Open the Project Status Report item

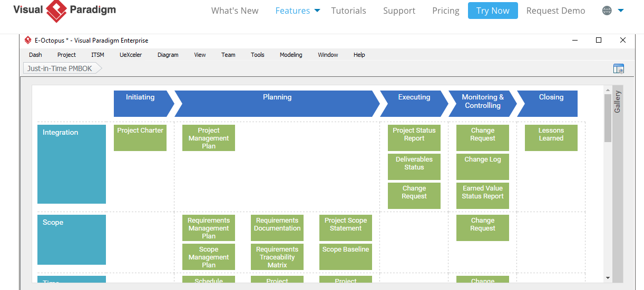point(414,138)
